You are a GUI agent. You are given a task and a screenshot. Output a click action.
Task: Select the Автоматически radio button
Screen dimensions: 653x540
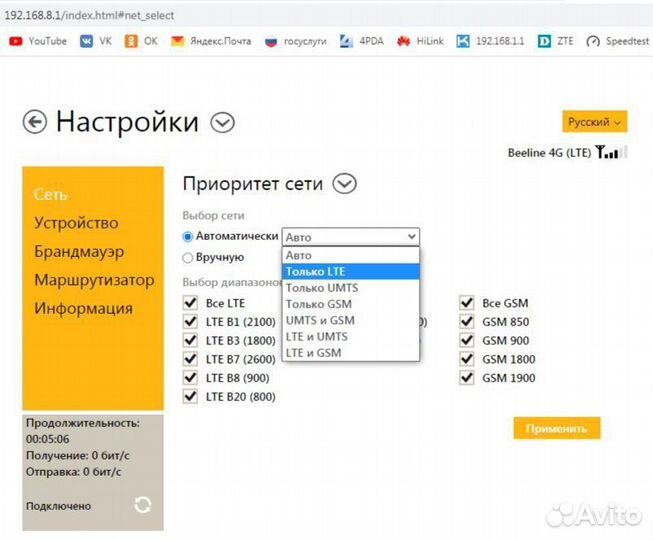click(188, 236)
